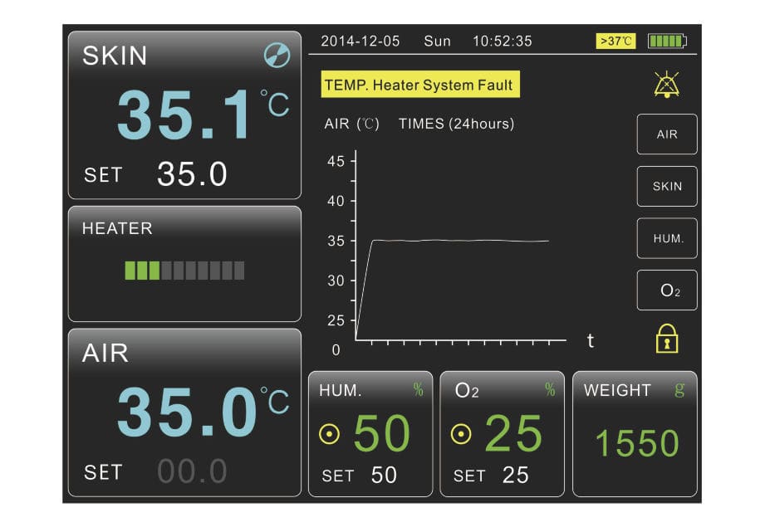
Task: Click the alarm silence bell icon
Action: click(x=666, y=85)
